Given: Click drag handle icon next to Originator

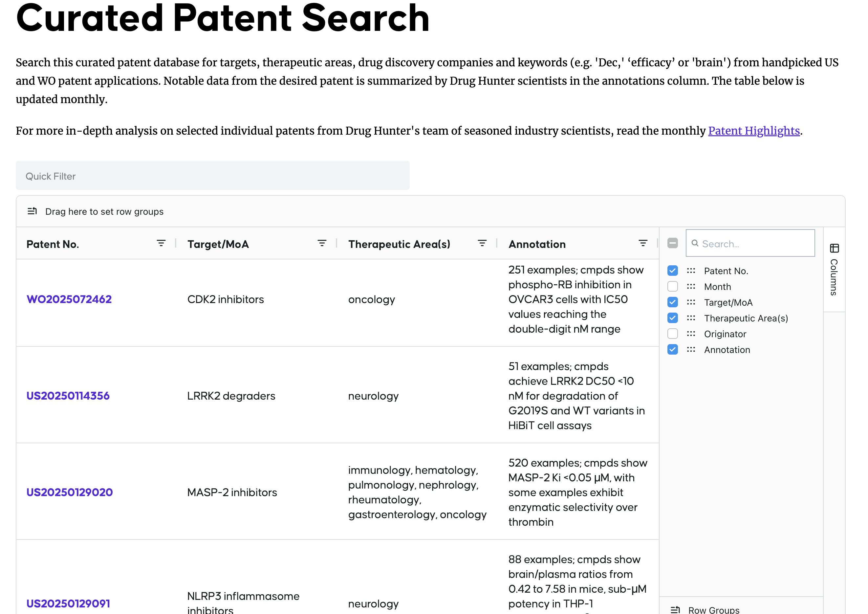Looking at the screenshot, I should click(x=691, y=334).
